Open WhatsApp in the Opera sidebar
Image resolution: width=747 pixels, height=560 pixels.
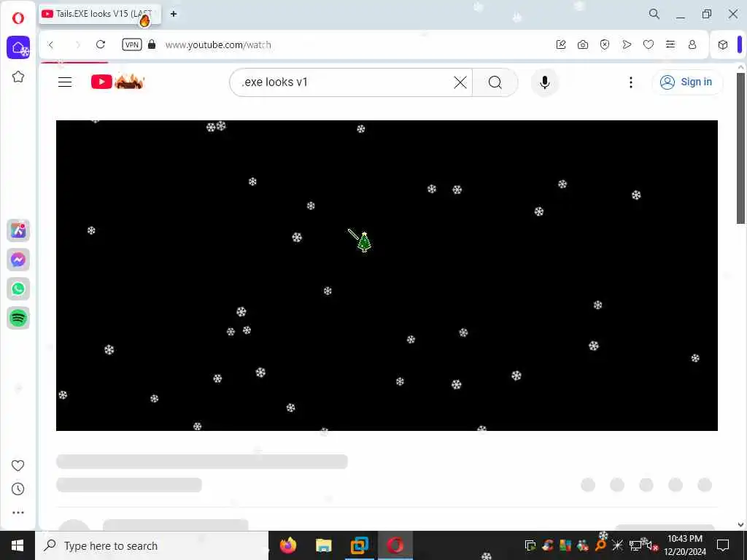pyautogui.click(x=18, y=289)
